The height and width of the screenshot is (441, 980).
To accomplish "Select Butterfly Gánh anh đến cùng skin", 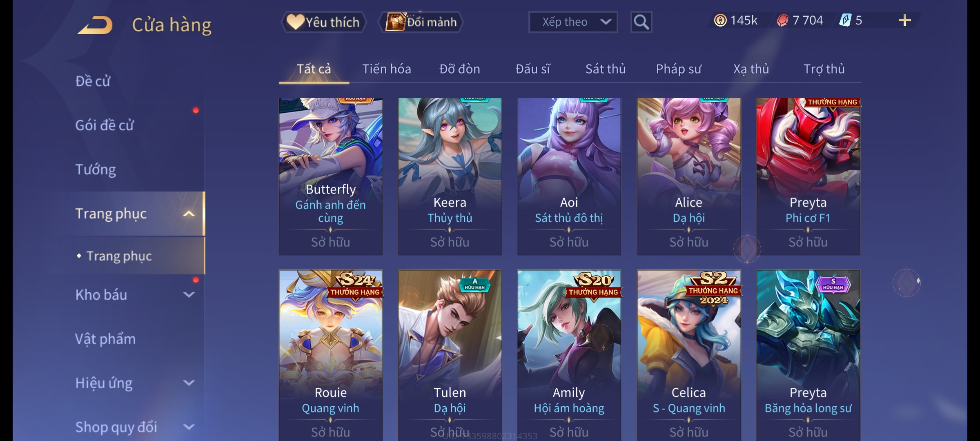I will pos(331,176).
